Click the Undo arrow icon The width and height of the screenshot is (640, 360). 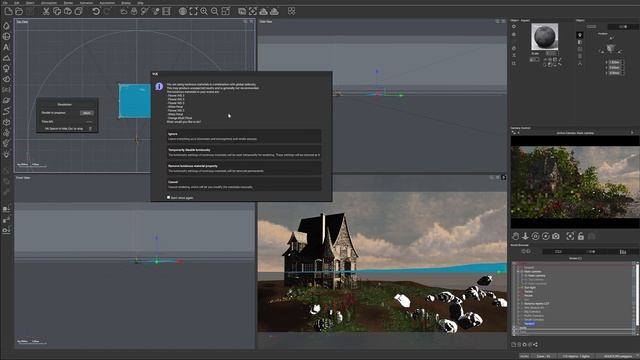click(96, 11)
